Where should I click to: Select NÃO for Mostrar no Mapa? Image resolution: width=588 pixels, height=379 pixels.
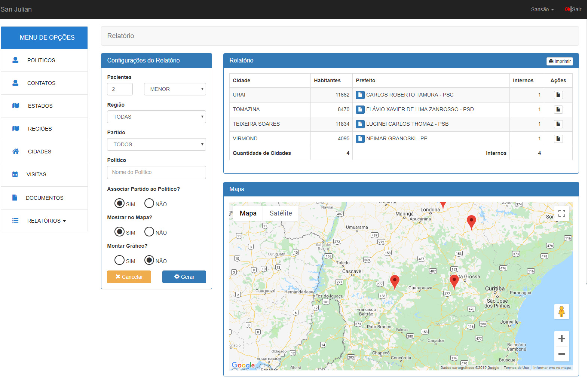coord(149,232)
